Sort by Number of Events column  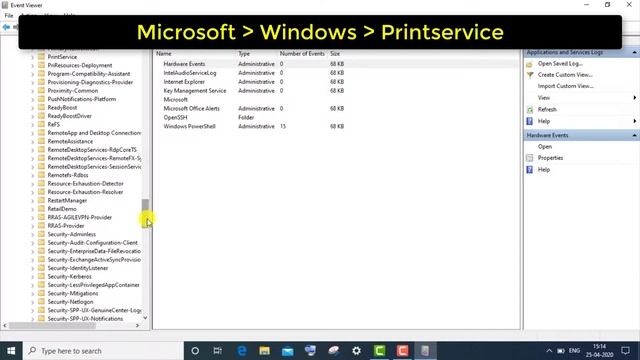click(x=303, y=53)
